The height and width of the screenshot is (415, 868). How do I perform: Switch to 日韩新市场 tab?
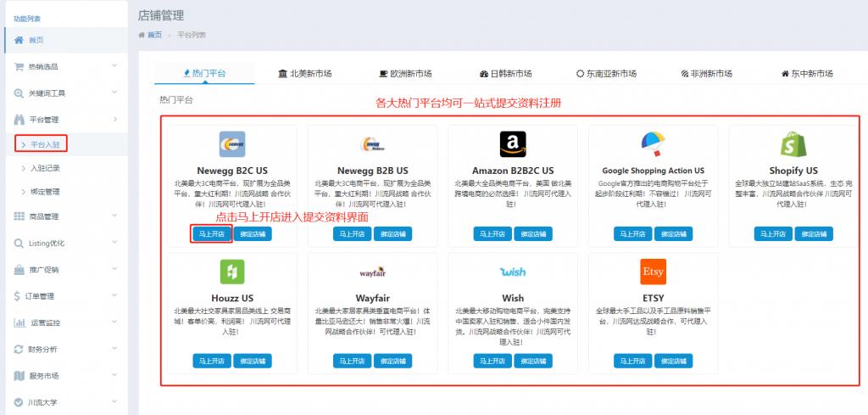(x=505, y=73)
